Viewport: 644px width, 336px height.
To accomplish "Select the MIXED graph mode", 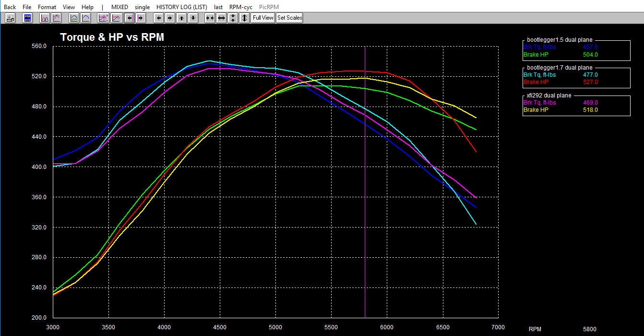I will 119,7.
